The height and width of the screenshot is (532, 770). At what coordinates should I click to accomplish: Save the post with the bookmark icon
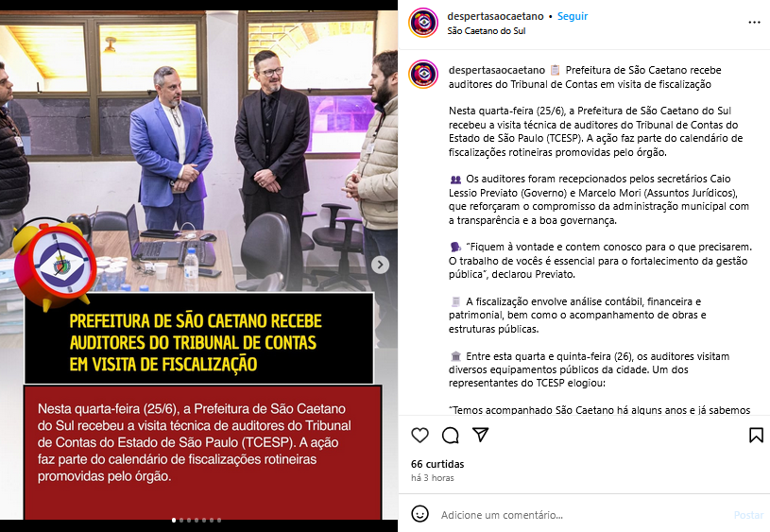click(756, 436)
